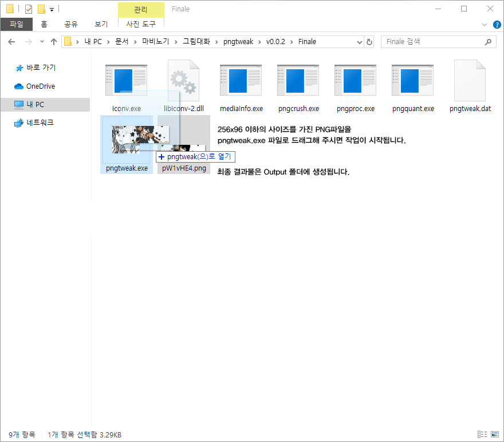The image size is (504, 442).
Task: Switch to the 보기 ribbon tab
Action: pos(101,24)
